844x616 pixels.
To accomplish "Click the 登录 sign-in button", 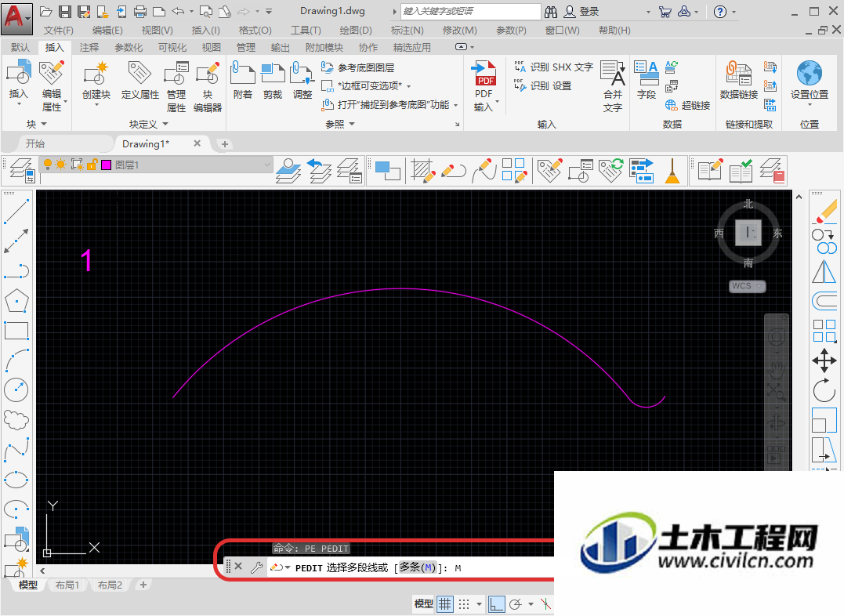I will (x=581, y=11).
